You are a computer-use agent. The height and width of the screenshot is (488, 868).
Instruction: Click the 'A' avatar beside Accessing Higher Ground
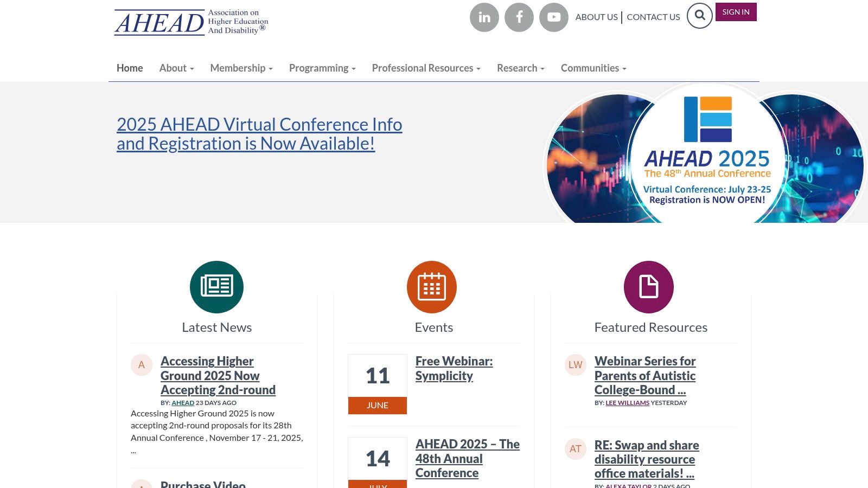point(142,365)
